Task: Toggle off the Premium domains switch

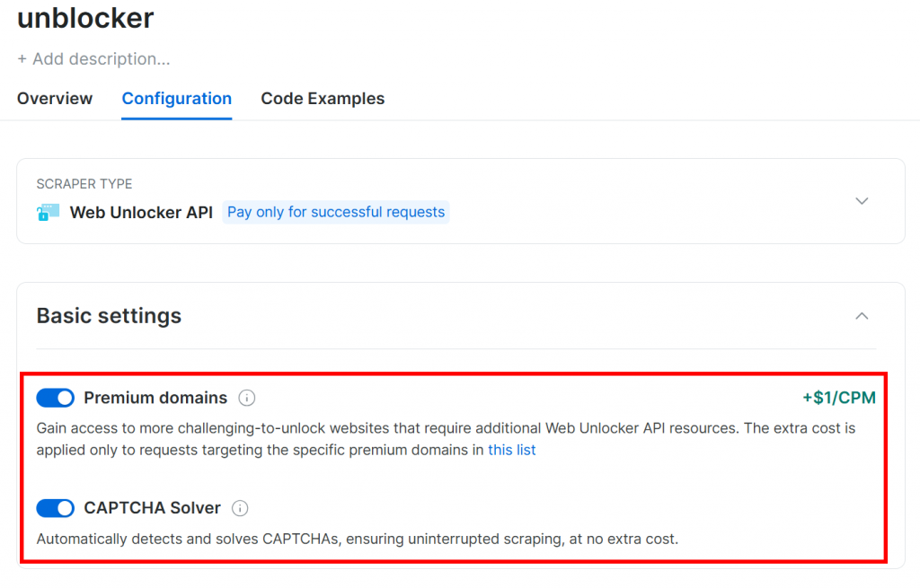Action: click(55, 398)
